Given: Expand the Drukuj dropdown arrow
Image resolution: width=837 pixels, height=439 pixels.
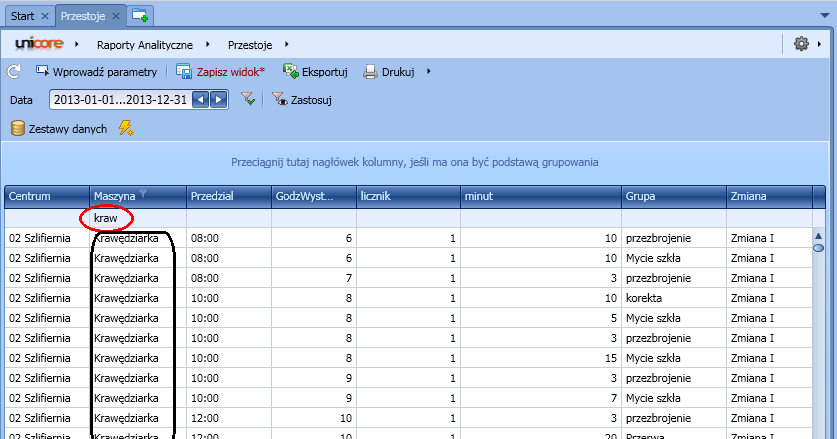Looking at the screenshot, I should pyautogui.click(x=428, y=72).
